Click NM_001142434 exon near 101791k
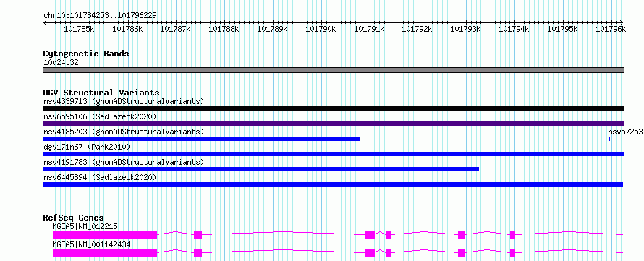Image resolution: width=644 pixels, height=261 pixels. (x=370, y=253)
